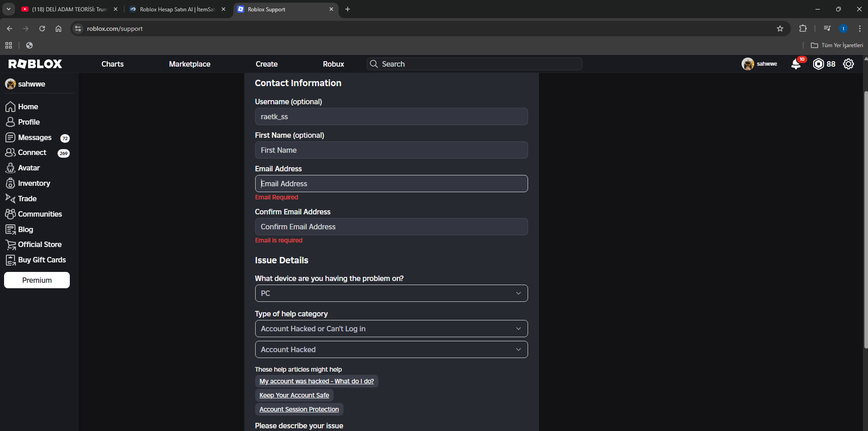Open Inventory in the sidebar
The image size is (868, 431).
click(28, 183)
